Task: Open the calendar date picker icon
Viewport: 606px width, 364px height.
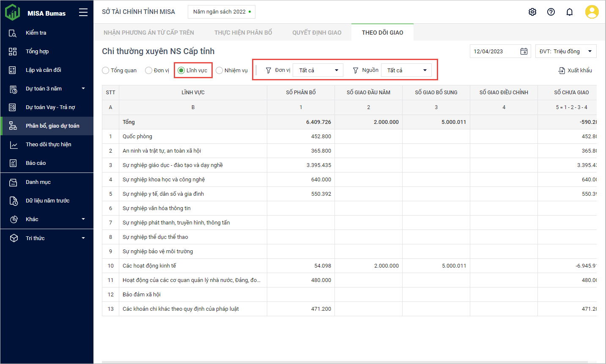Action: pos(524,51)
